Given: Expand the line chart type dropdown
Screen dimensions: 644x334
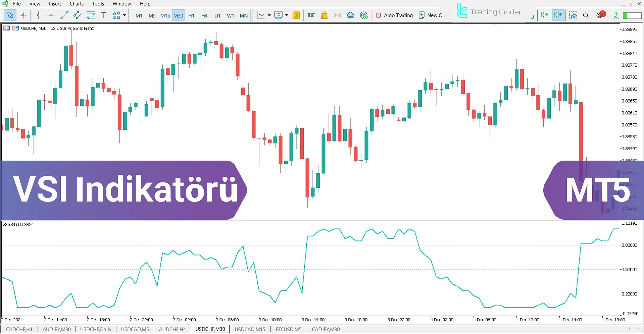Looking at the screenshot, I should 269,15.
